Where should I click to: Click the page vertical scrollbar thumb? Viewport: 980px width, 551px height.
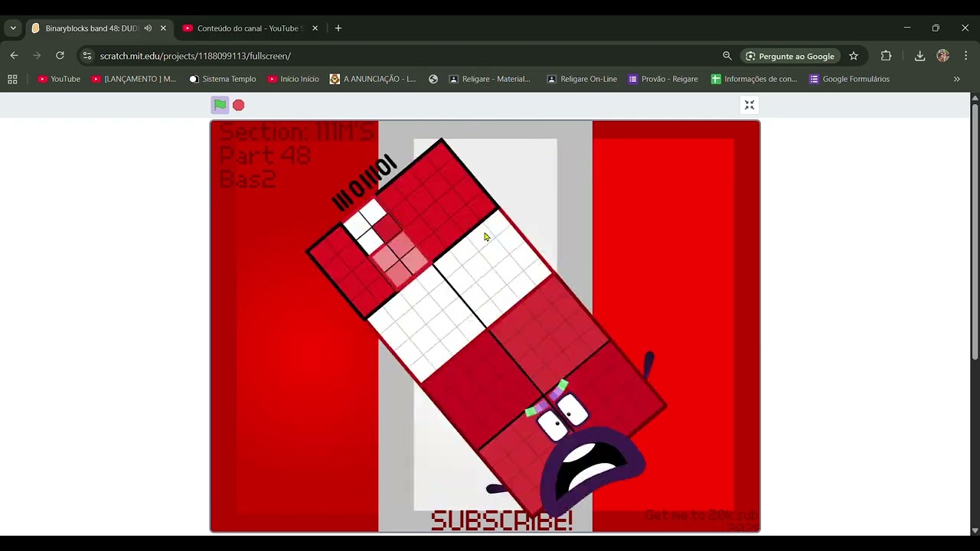975,230
